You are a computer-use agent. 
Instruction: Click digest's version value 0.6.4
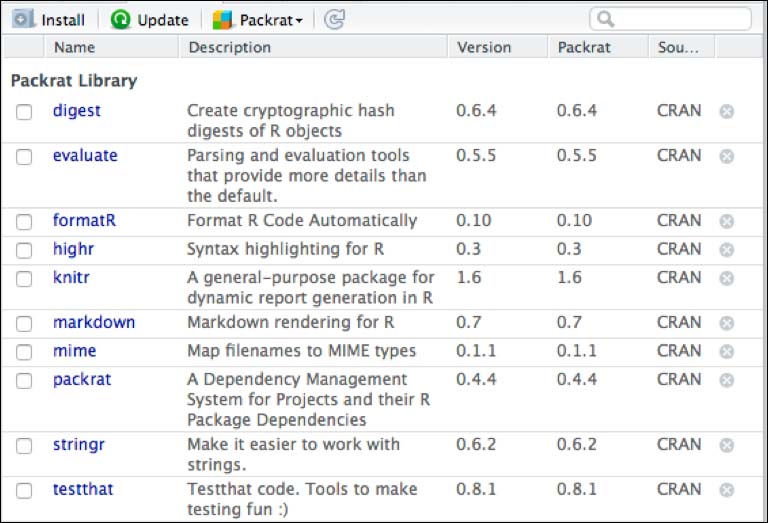(476, 111)
